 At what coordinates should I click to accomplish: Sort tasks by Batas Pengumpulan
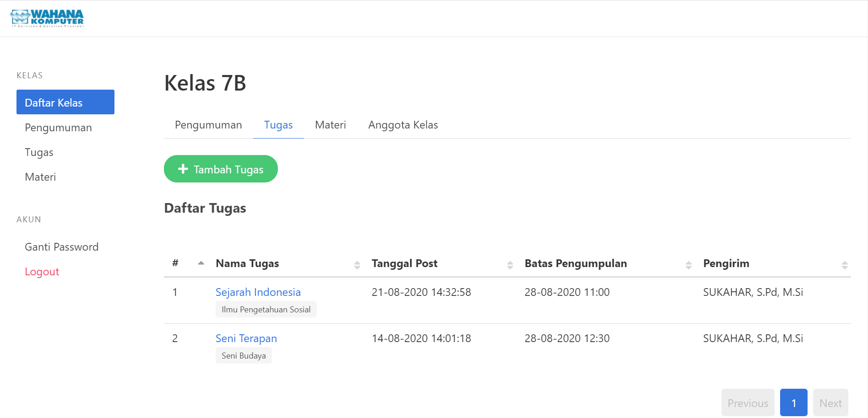point(689,264)
